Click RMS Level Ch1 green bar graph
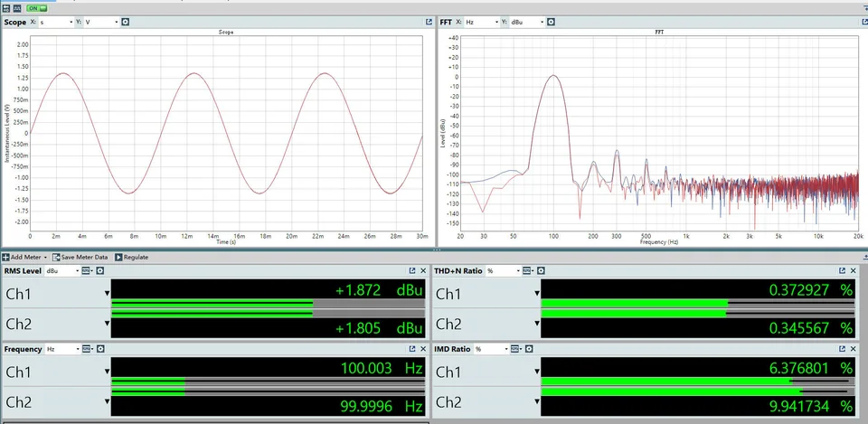The height and width of the screenshot is (424, 868). [x=212, y=304]
